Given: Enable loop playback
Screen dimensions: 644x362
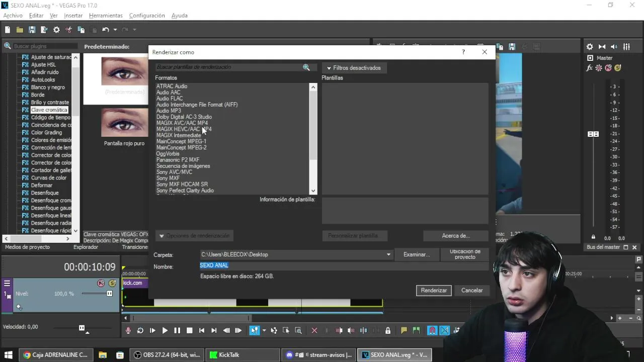Looking at the screenshot, I should pos(140,330).
